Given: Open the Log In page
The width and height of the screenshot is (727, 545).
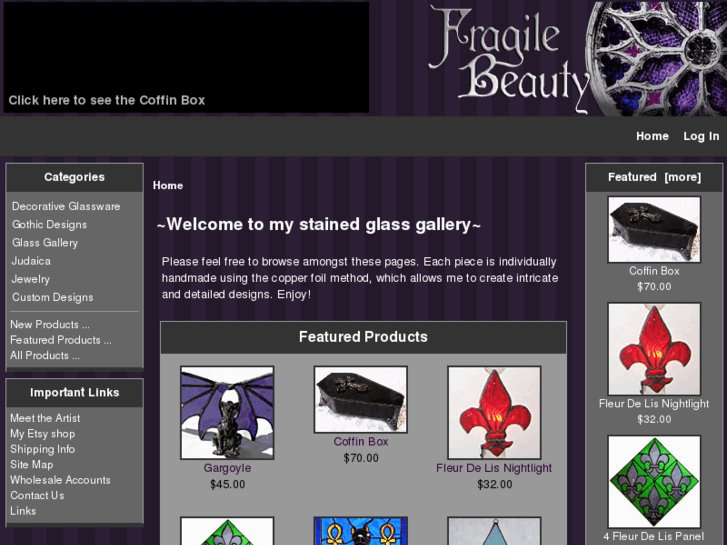Looking at the screenshot, I should click(701, 136).
